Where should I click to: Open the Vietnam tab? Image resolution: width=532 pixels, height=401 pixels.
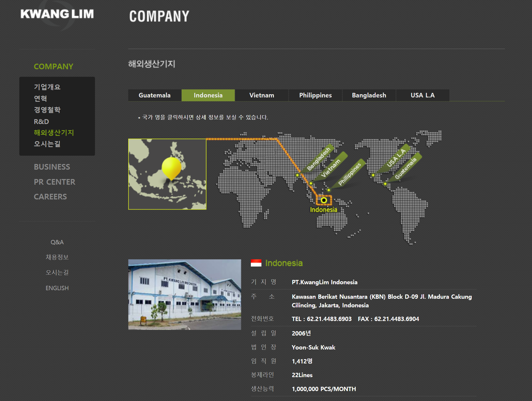[x=262, y=95]
